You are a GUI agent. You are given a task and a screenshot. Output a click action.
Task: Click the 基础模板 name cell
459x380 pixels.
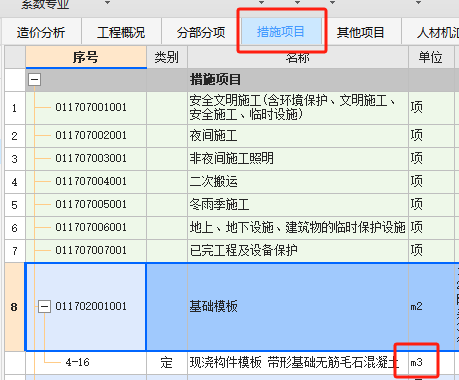pos(298,307)
